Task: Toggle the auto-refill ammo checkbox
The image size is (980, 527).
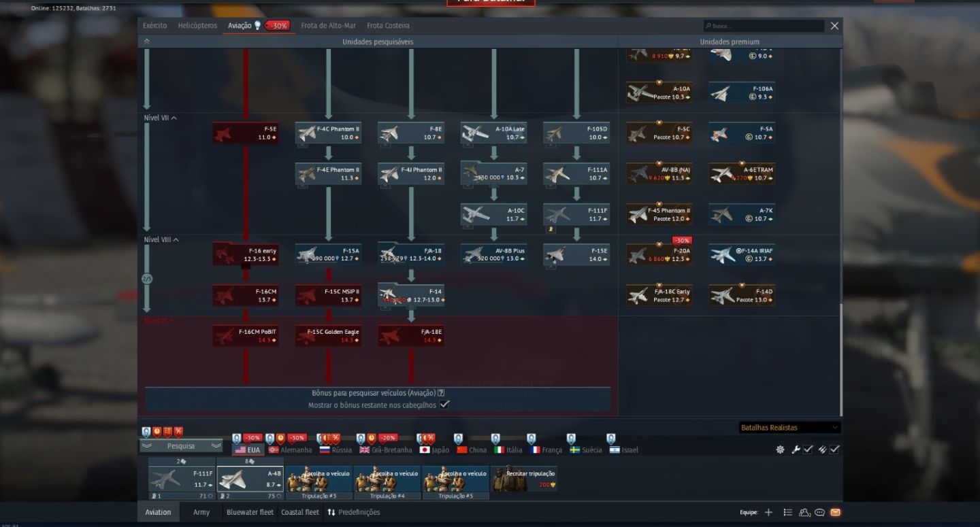Action: [x=834, y=449]
